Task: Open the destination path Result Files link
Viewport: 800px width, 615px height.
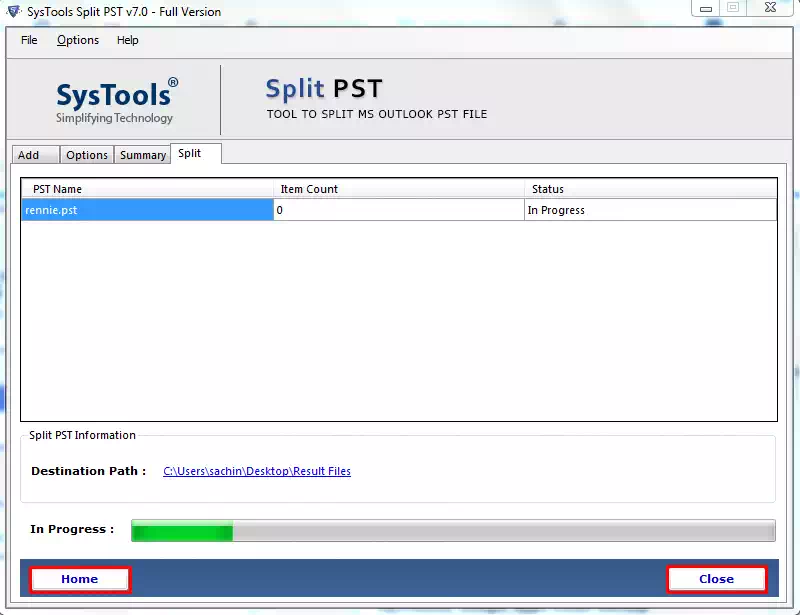Action: (x=257, y=471)
